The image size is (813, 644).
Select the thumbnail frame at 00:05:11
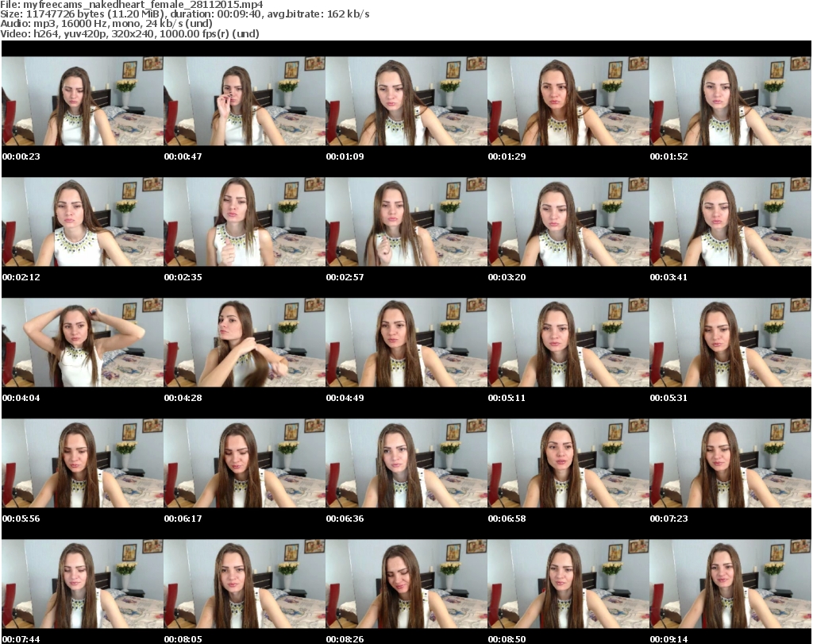[x=568, y=343]
